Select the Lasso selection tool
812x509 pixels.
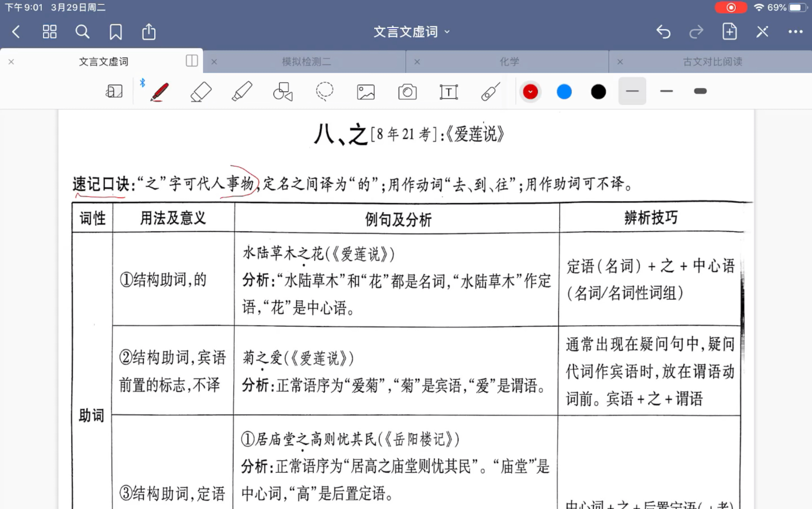point(324,92)
